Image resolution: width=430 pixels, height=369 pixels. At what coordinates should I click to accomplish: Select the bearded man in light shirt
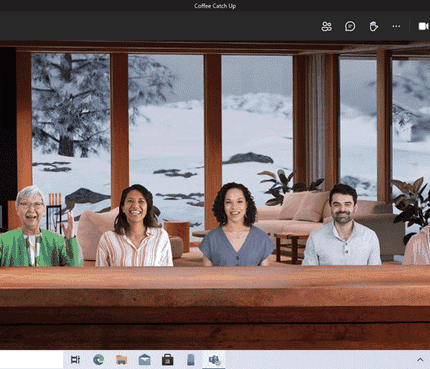pos(342,225)
